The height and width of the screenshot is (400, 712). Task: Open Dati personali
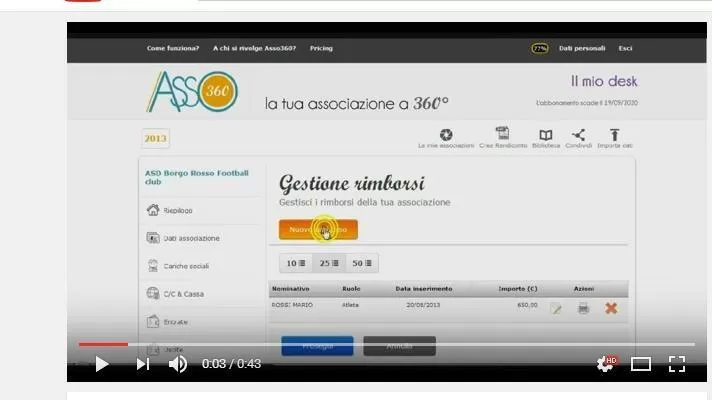click(x=582, y=48)
